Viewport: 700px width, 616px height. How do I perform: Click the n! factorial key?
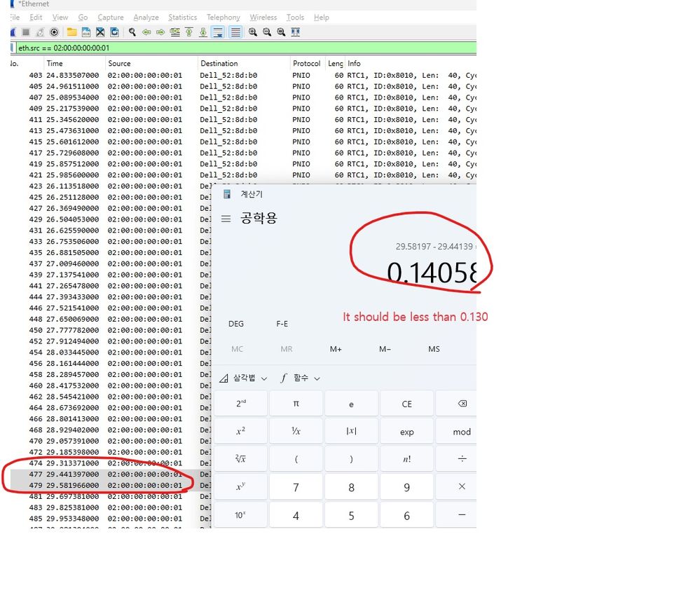point(406,459)
